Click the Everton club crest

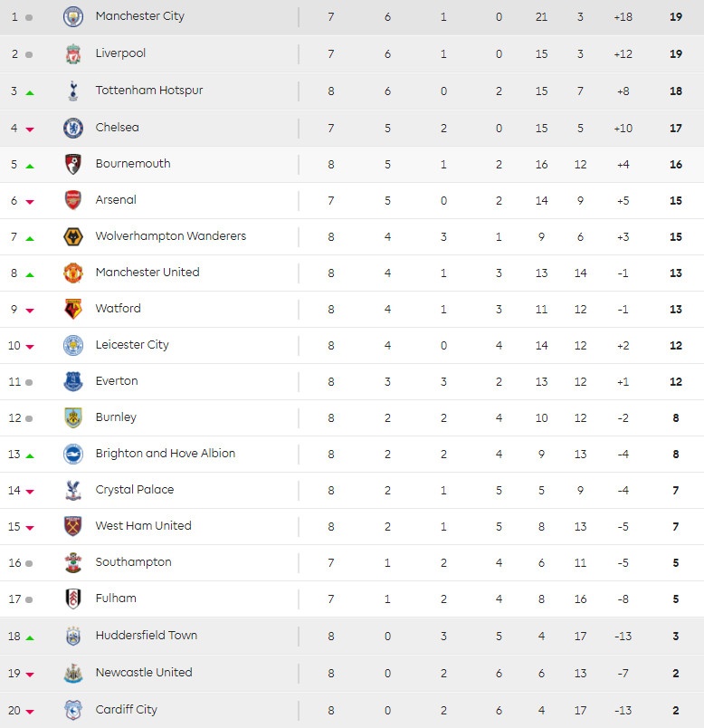click(x=73, y=381)
